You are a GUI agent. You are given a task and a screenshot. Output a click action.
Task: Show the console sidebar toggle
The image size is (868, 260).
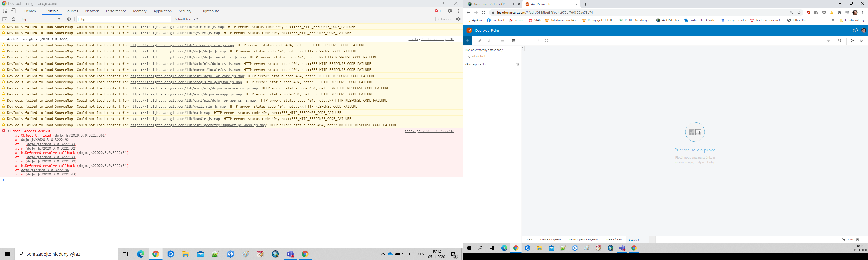[x=5, y=19]
